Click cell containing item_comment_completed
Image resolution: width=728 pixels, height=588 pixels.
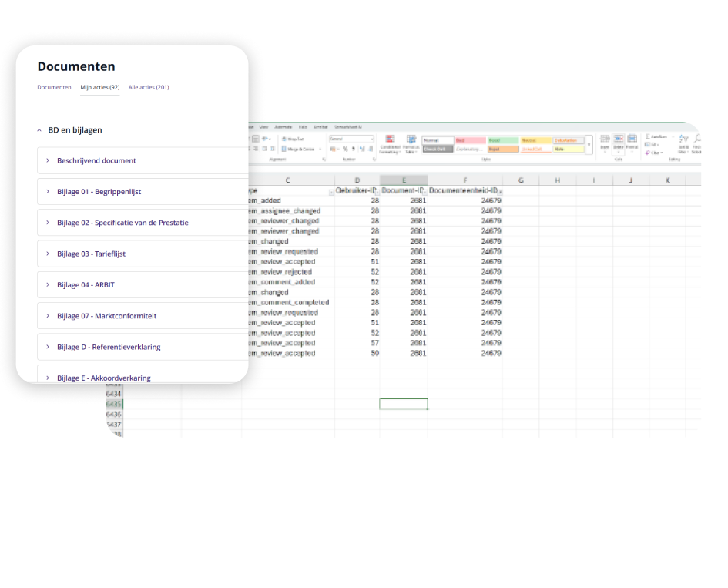291,302
